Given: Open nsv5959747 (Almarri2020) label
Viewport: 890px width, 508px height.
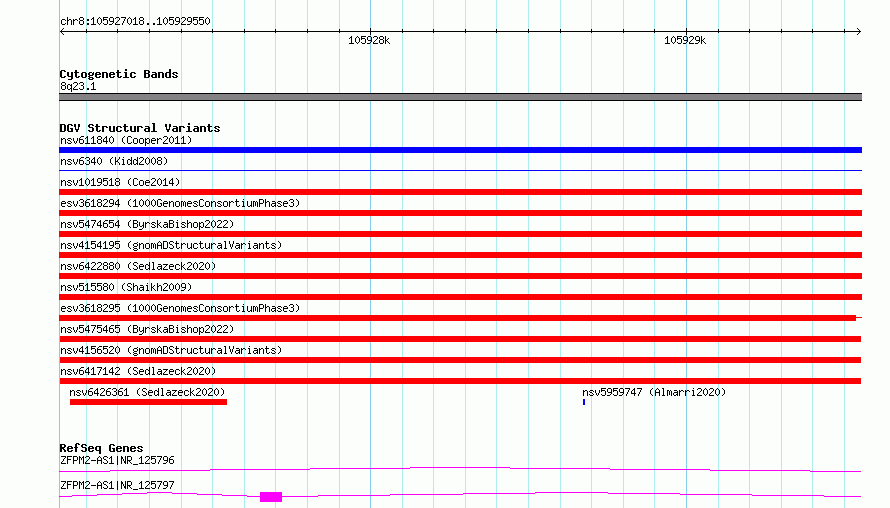Looking at the screenshot, I should pos(654,392).
